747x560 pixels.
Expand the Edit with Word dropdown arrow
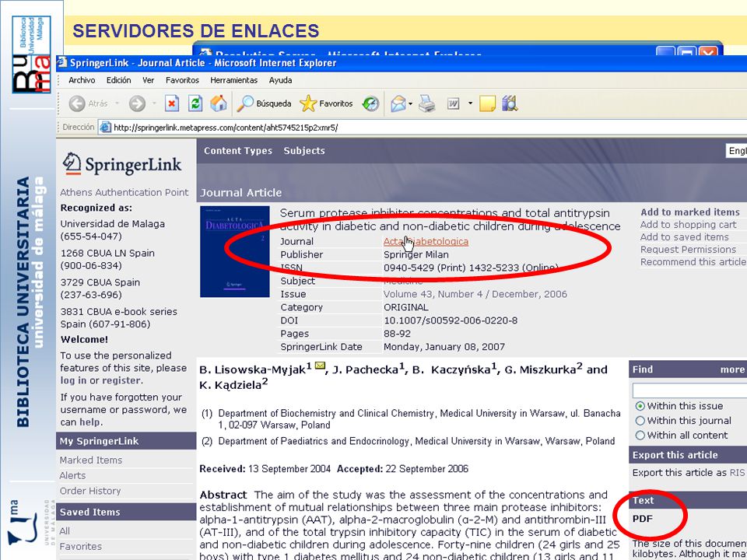point(470,103)
